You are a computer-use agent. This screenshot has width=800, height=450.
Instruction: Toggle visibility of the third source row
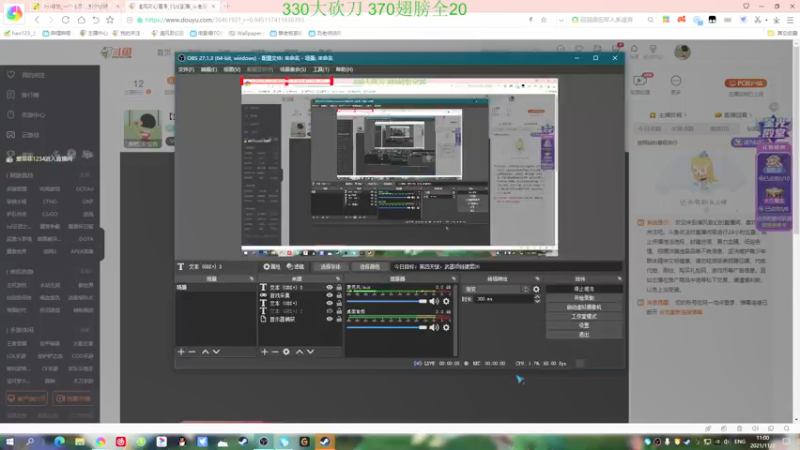330,303
